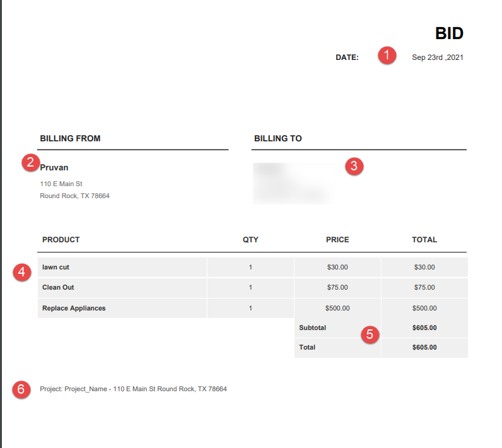
Task: Click the BILLING FROM section heading
Action: click(70, 138)
